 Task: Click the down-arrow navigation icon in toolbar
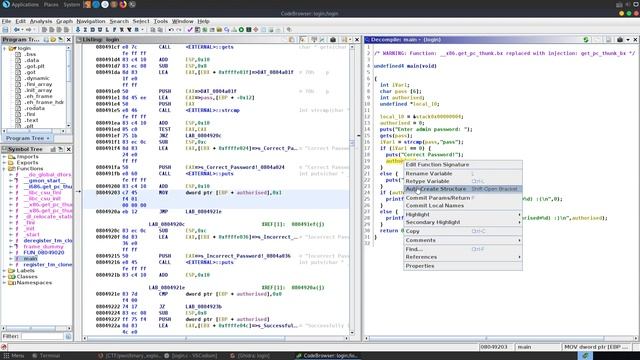(x=78, y=30)
